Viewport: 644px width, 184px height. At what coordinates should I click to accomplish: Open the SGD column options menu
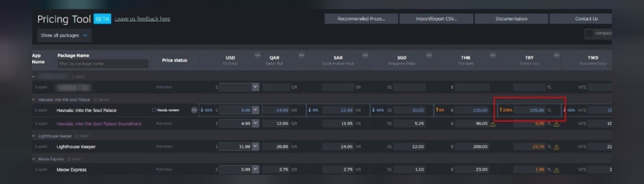coord(429,55)
